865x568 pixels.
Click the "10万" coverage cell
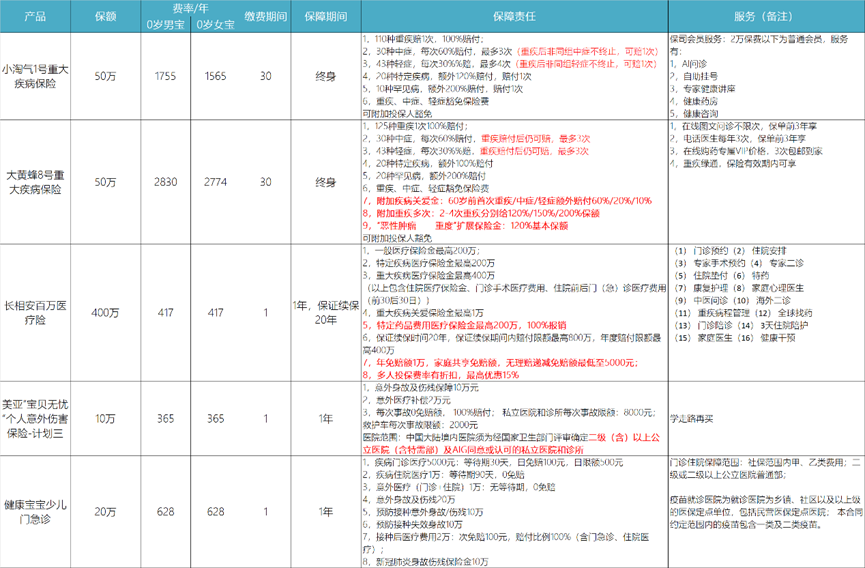[105, 419]
